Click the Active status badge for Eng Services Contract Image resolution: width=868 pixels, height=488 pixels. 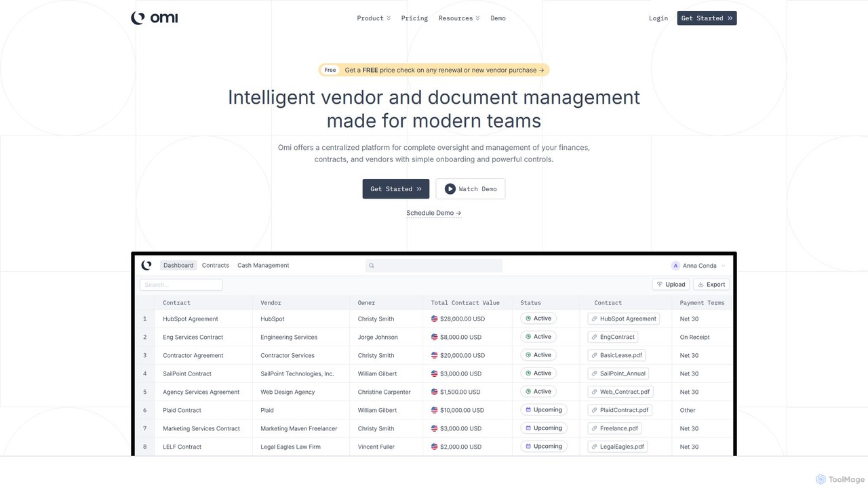tap(538, 337)
